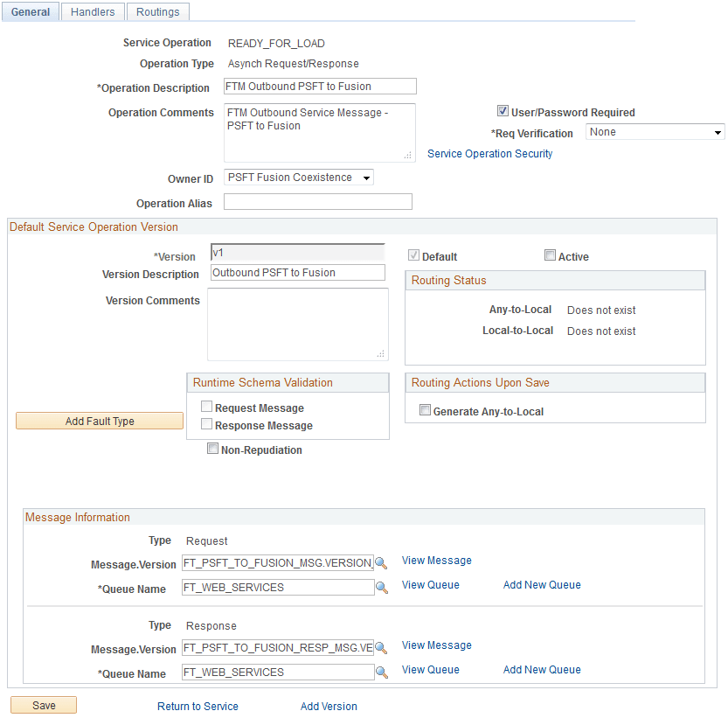Uncheck User/Password Required
The width and height of the screenshot is (728, 718).
coord(503,112)
